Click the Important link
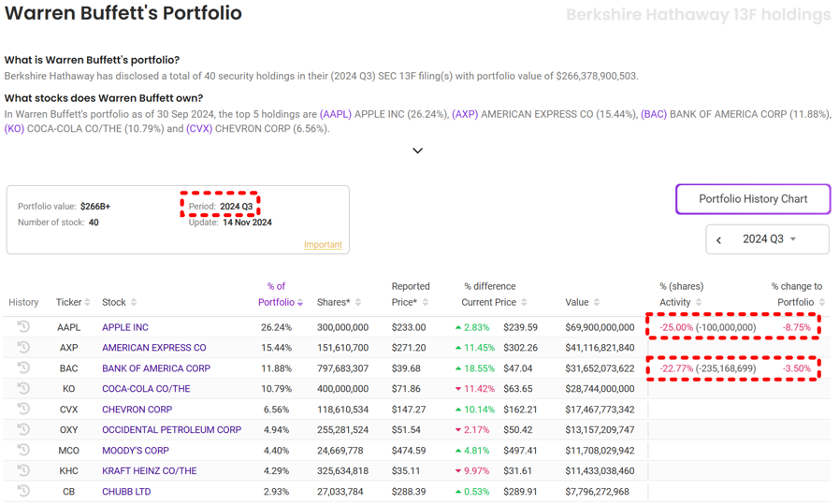839x504 pixels. tap(323, 245)
